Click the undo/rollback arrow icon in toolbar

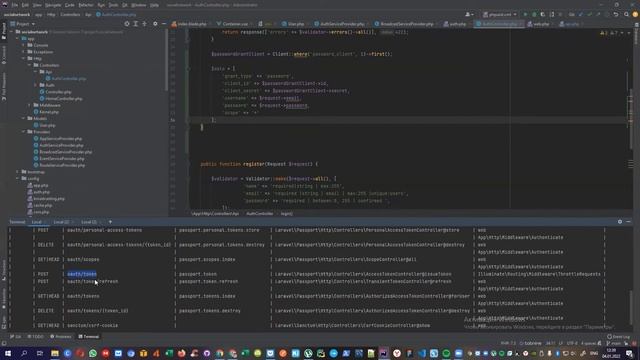616,14
